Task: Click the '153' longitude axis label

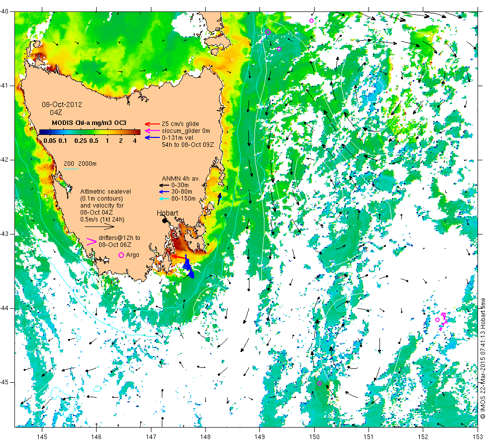Action: pyautogui.click(x=478, y=437)
